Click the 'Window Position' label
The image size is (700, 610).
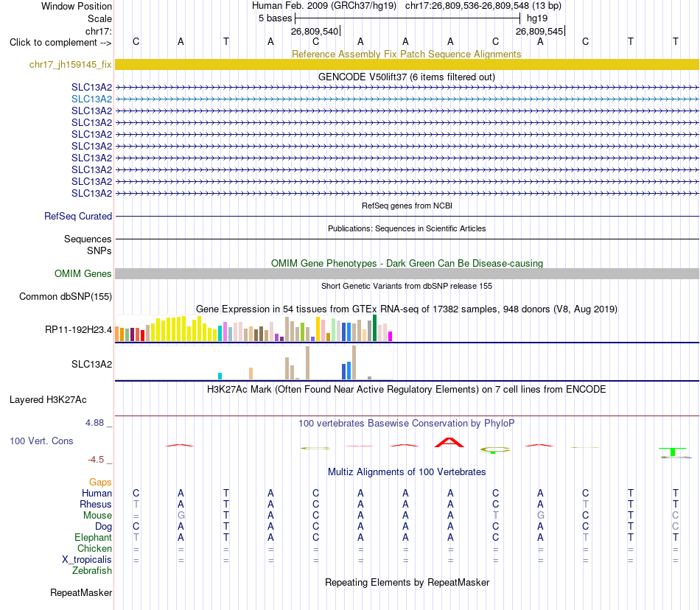77,6
